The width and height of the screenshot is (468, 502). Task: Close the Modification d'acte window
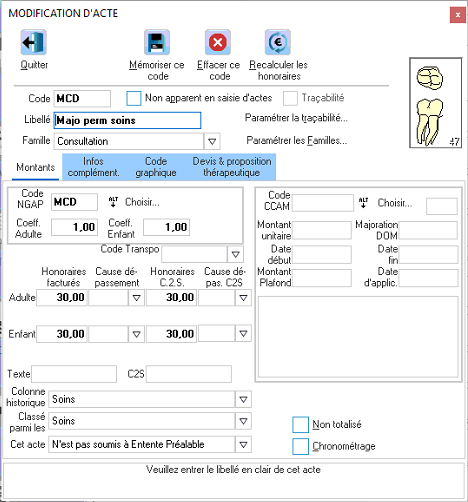pos(458,15)
